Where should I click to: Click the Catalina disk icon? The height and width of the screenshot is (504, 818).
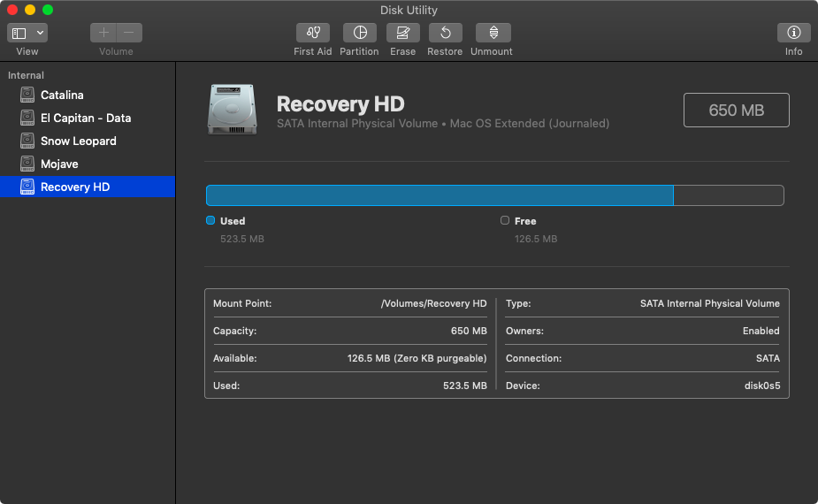pyautogui.click(x=27, y=95)
